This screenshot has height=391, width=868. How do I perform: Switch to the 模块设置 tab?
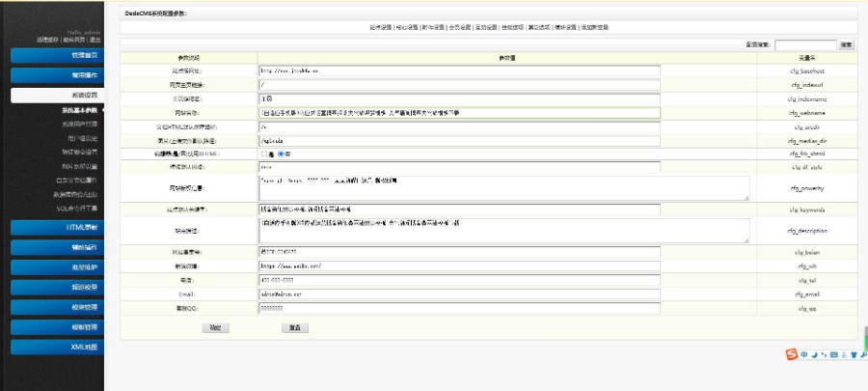pyautogui.click(x=566, y=27)
